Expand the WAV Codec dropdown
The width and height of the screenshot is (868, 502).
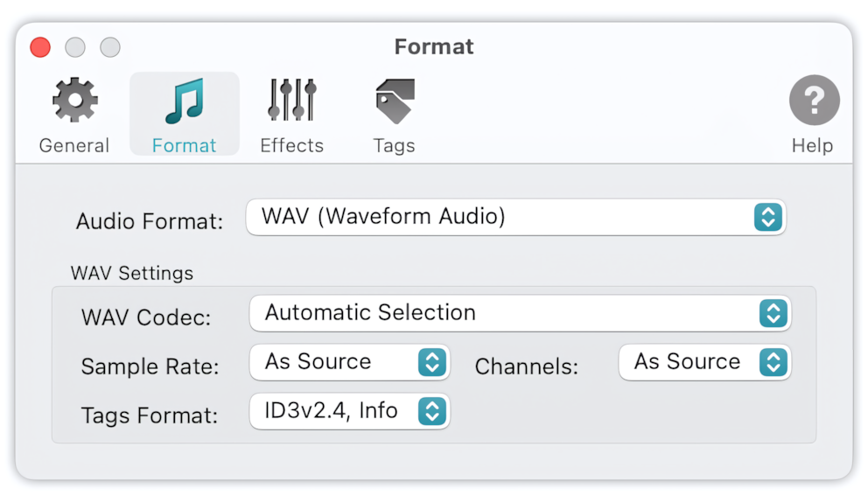click(520, 313)
